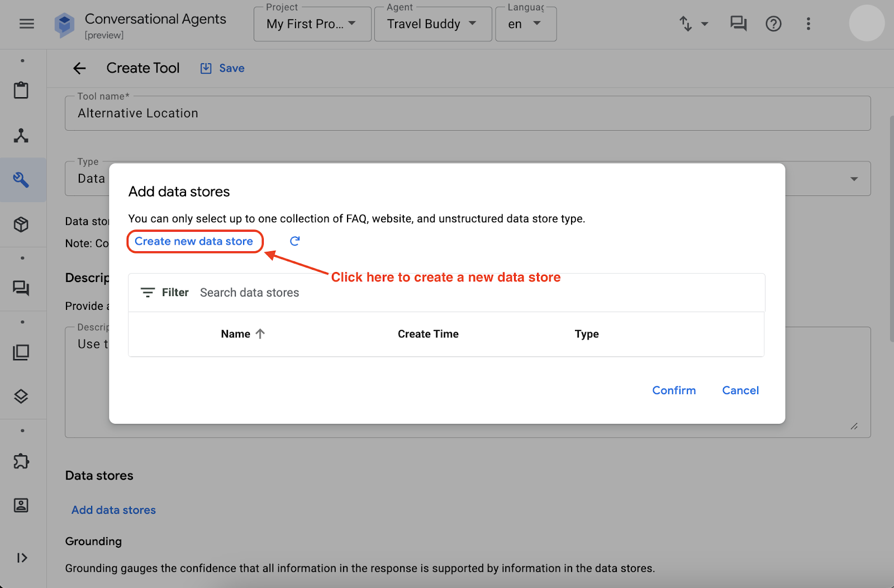Open the Tools wrench sidebar icon
This screenshot has width=894, height=588.
pos(21,180)
